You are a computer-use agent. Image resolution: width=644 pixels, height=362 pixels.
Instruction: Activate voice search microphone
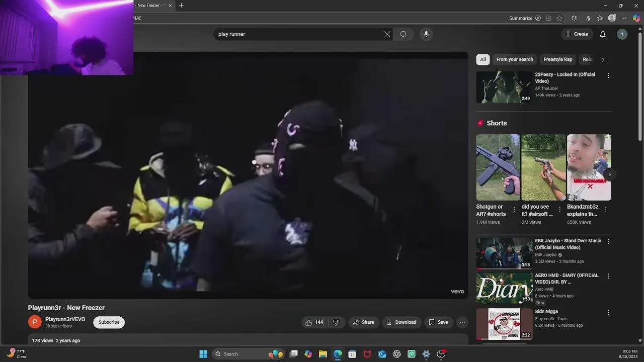click(x=426, y=34)
